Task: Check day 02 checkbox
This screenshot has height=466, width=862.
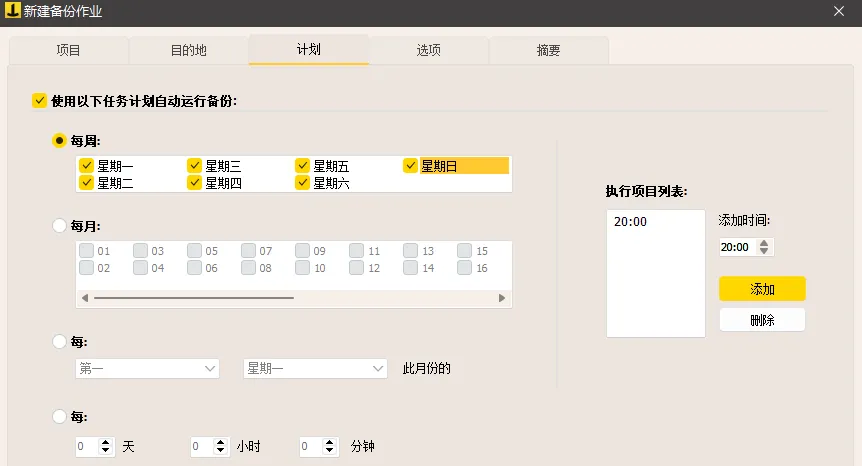Action: (86, 268)
